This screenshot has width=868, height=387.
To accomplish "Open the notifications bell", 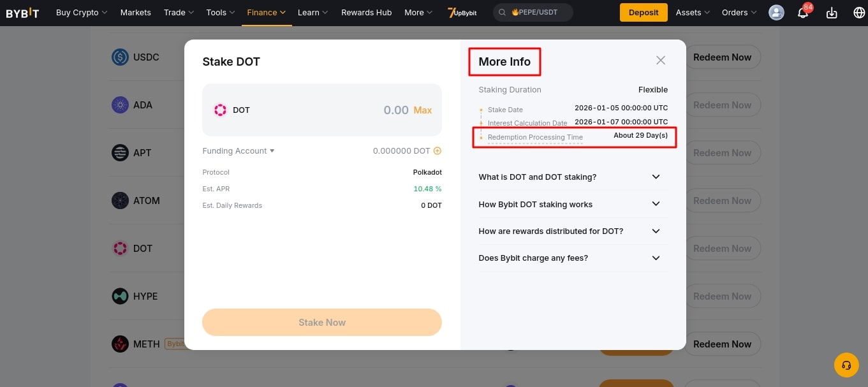I will click(x=803, y=13).
